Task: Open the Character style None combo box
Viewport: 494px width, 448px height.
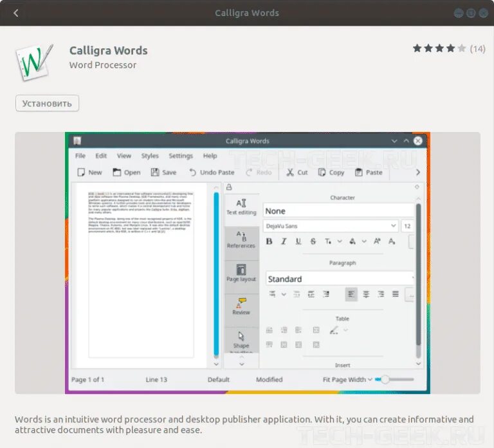Action: point(338,210)
